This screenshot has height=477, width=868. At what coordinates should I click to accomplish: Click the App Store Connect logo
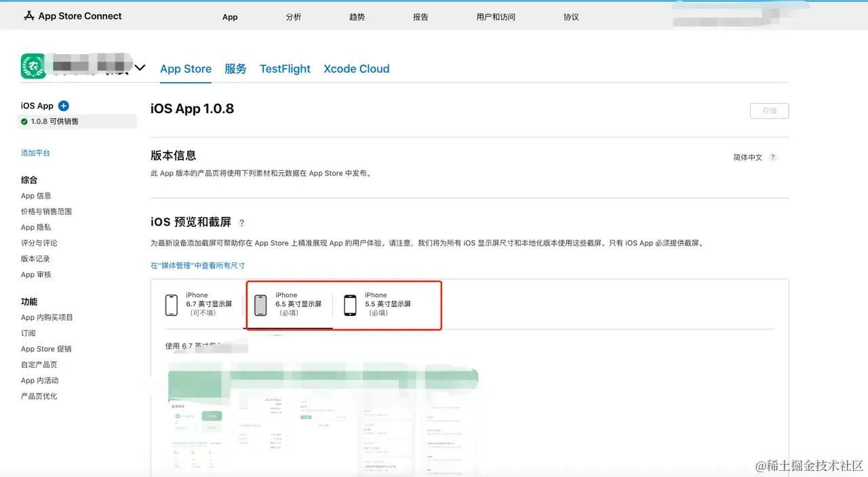(x=73, y=16)
